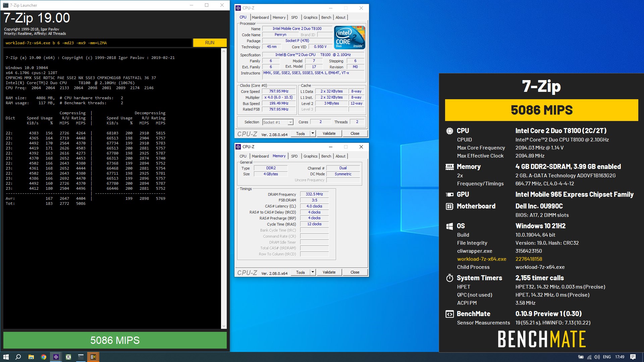The width and height of the screenshot is (644, 362).
Task: Open Mainboard tab in CPU-Z memory timings window
Action: click(x=260, y=156)
